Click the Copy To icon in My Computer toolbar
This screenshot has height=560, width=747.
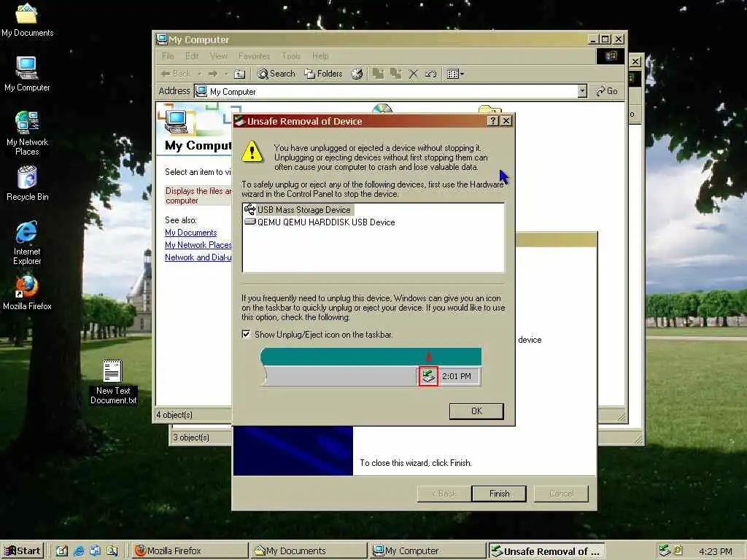point(395,74)
